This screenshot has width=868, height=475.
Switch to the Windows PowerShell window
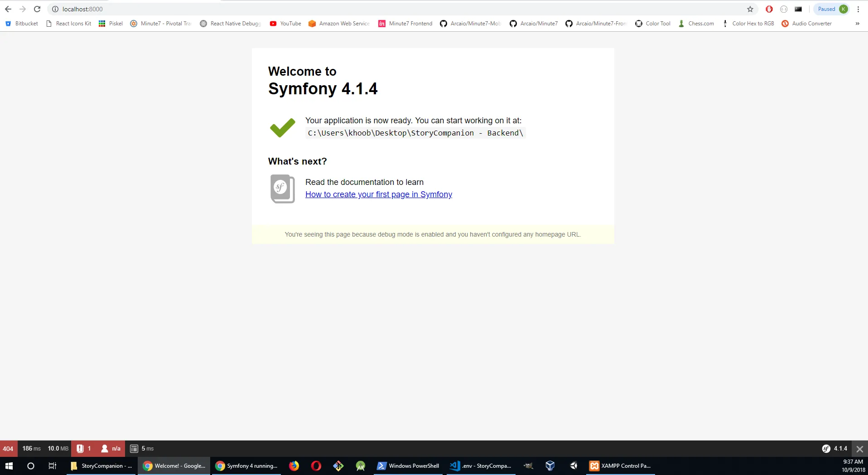pyautogui.click(x=408, y=466)
